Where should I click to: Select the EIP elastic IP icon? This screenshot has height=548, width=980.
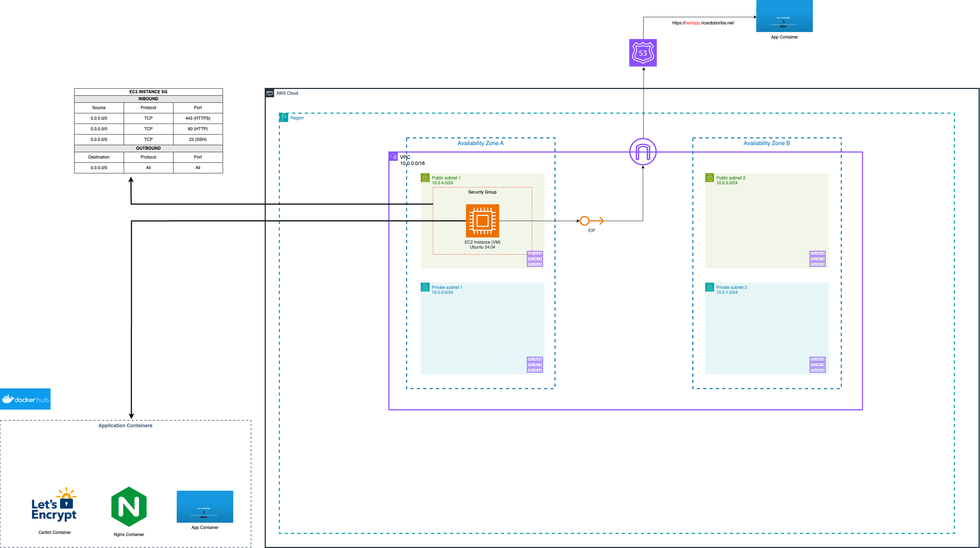[592, 221]
